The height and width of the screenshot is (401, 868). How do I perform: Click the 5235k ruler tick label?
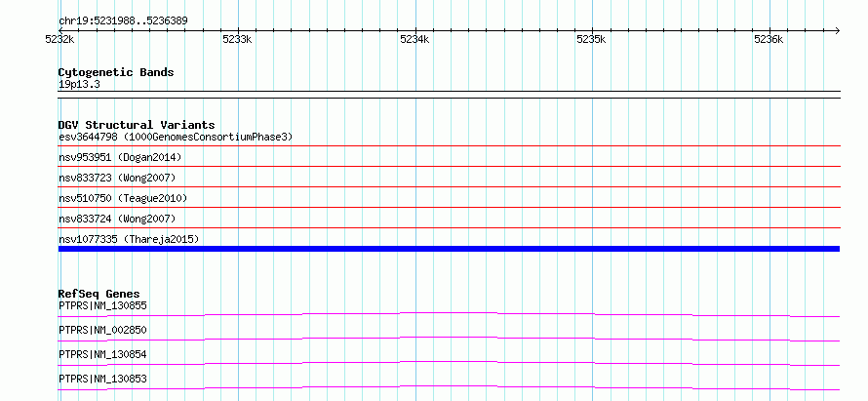pos(591,39)
